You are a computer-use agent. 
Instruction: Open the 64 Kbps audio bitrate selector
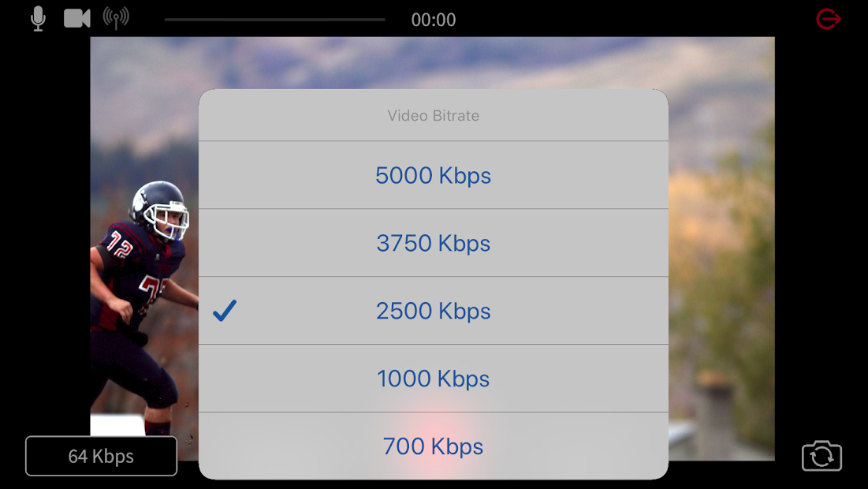click(101, 456)
